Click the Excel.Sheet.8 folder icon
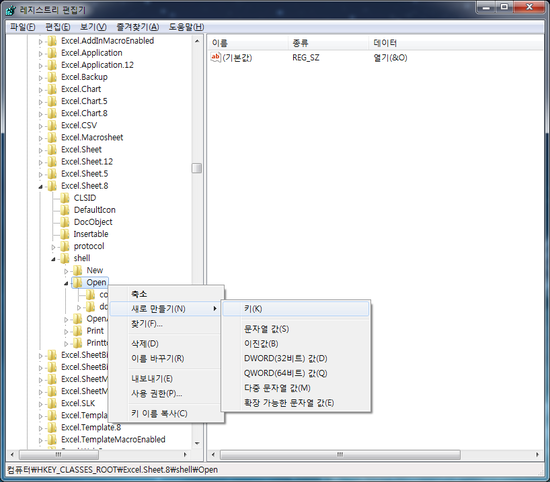This screenshot has width=550, height=482. (52, 186)
